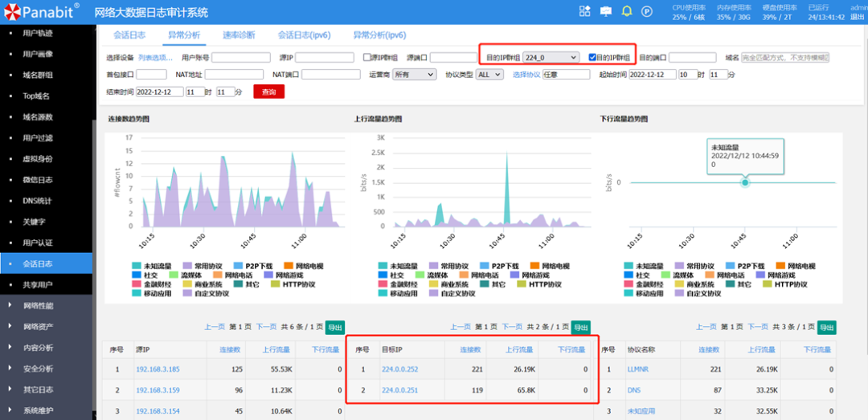Go to 下一页 of the 源IP table
The image size is (868, 420).
266,327
